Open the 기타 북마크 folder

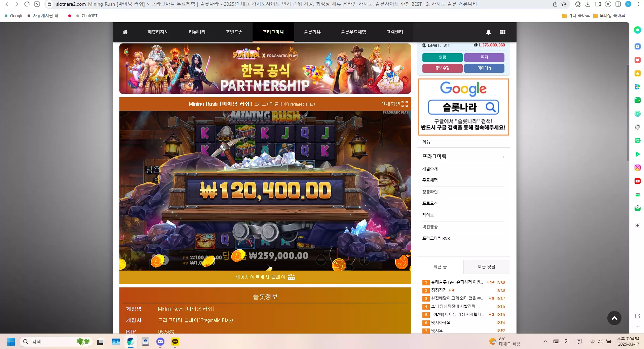point(576,16)
